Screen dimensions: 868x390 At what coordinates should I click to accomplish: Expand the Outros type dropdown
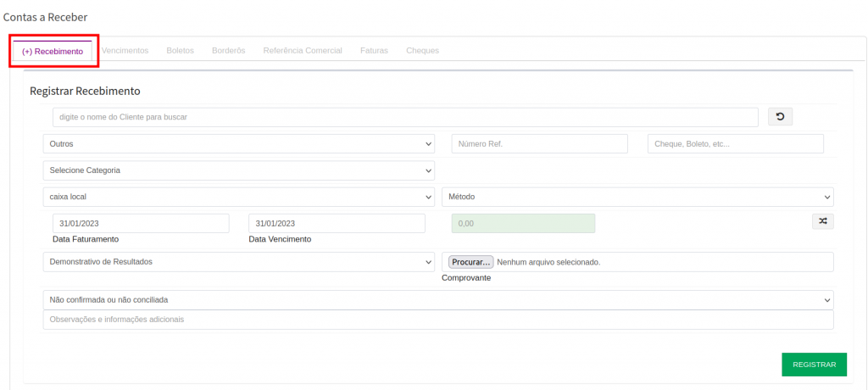click(238, 144)
